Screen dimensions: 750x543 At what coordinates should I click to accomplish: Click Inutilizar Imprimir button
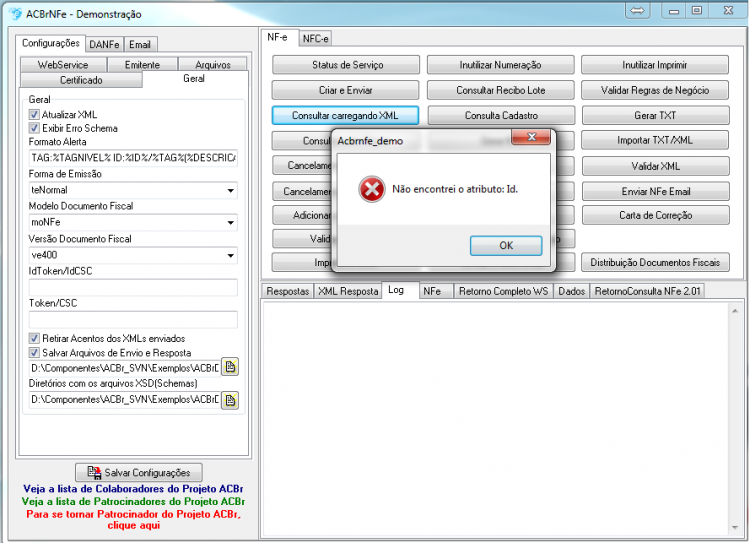pyautogui.click(x=655, y=65)
